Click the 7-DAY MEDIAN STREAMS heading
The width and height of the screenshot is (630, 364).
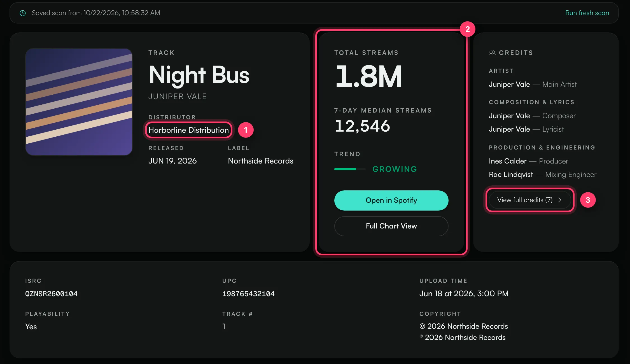383,110
